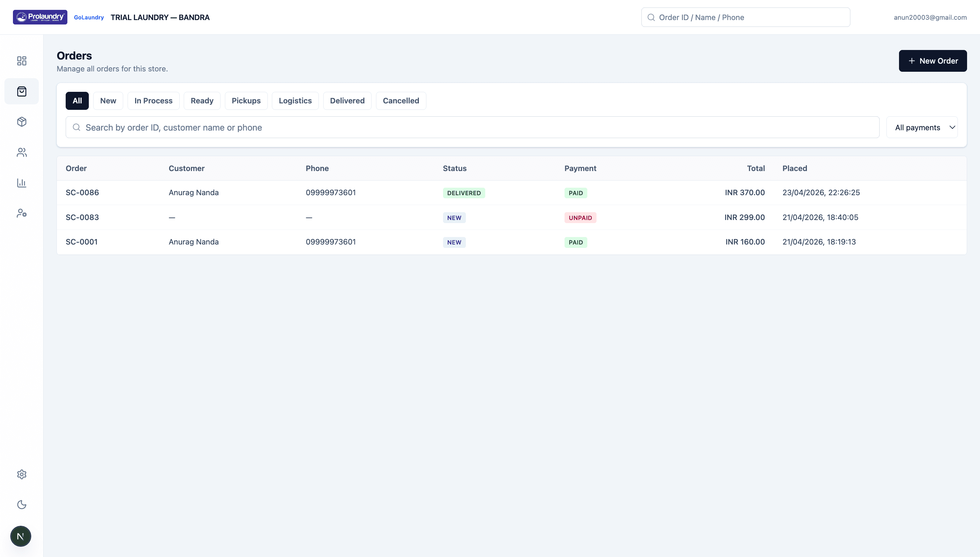Open order SC-0086
The width and height of the screenshot is (980, 557).
[x=82, y=192]
